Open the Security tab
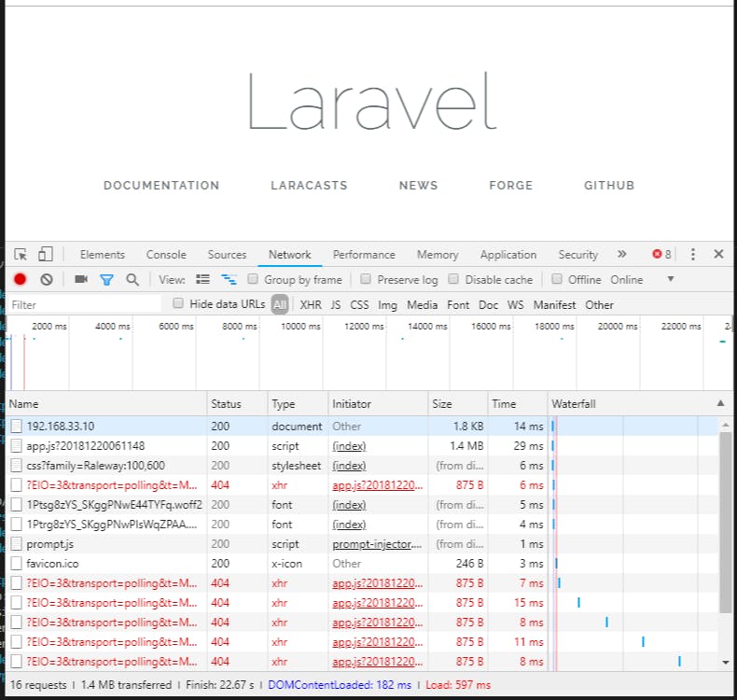The height and width of the screenshot is (700, 737). [x=578, y=254]
